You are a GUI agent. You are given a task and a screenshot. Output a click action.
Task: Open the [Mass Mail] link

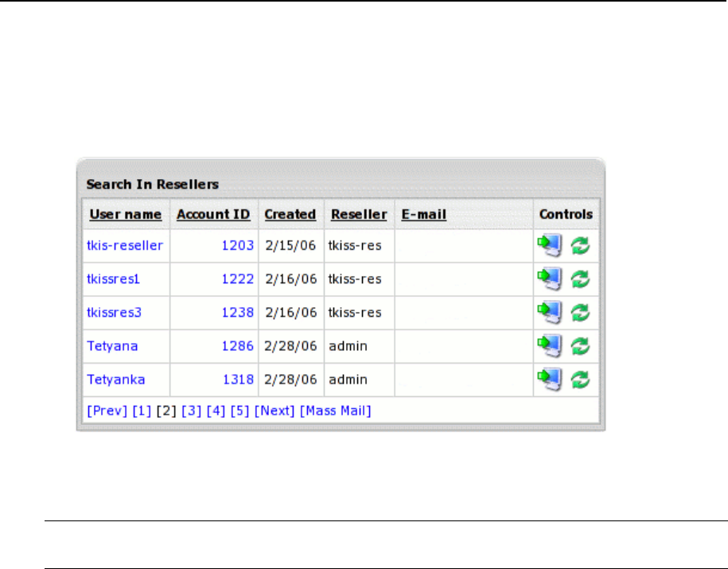[x=336, y=411]
